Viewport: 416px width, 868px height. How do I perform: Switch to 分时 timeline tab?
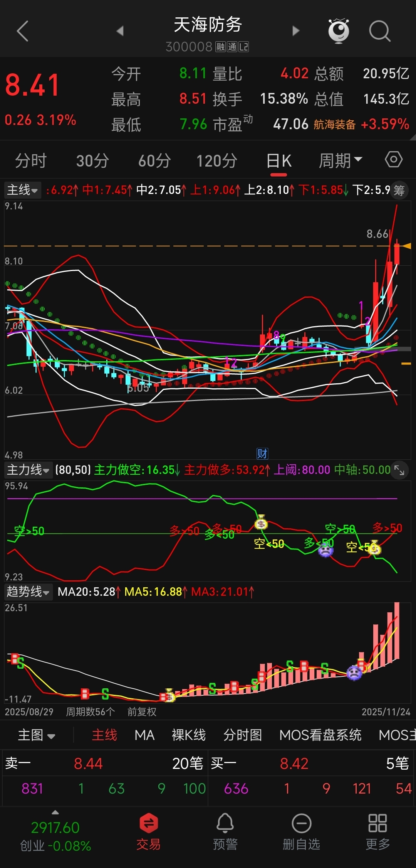[x=31, y=160]
